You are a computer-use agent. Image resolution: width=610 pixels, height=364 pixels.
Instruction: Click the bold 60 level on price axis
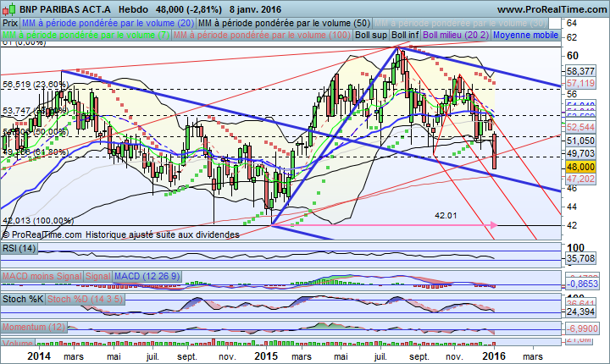[x=573, y=56]
